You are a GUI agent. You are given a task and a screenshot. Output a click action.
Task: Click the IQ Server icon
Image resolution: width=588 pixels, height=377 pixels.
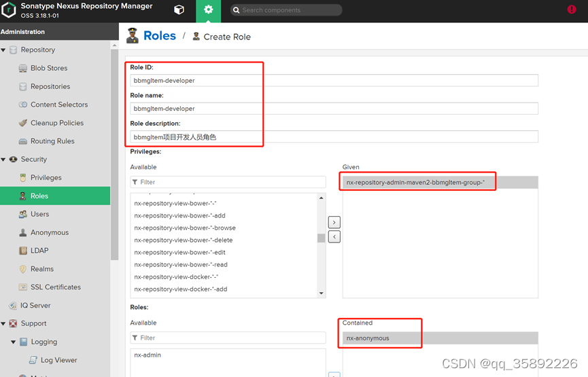point(13,306)
